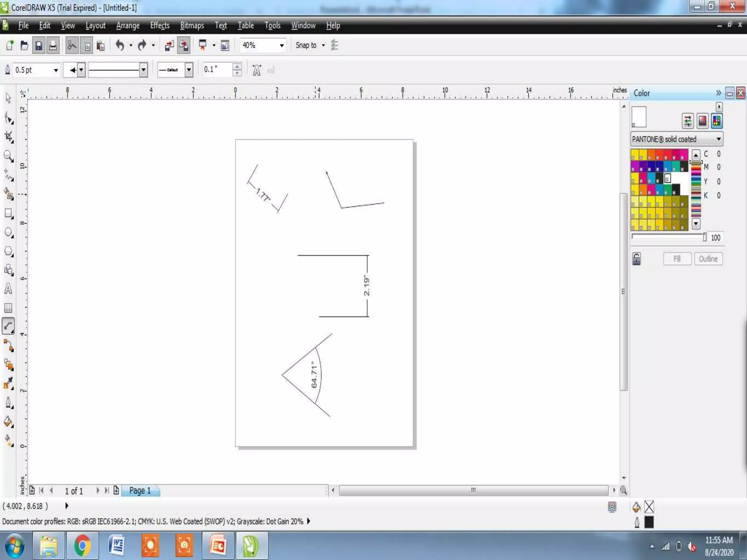747x560 pixels.
Task: Select the Rectangle tool
Action: (8, 213)
